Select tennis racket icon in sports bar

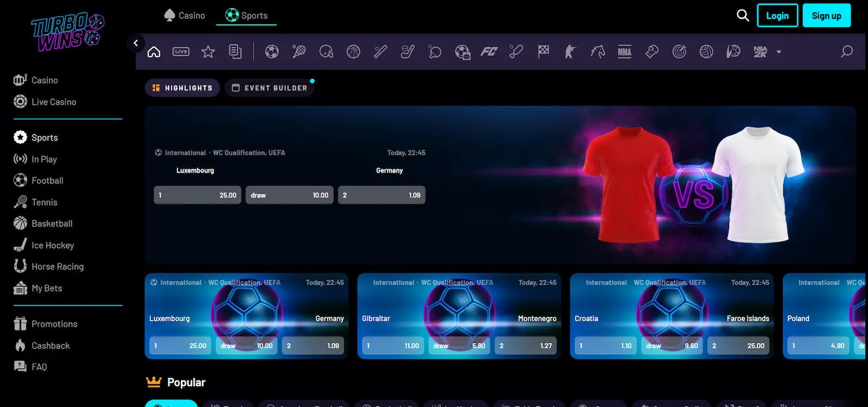coord(299,52)
